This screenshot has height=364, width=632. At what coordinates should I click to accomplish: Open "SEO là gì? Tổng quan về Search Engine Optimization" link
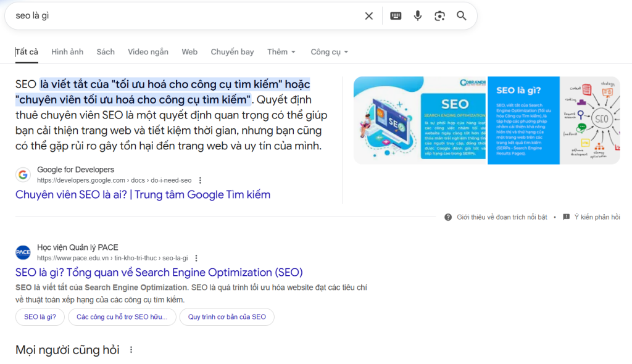159,273
